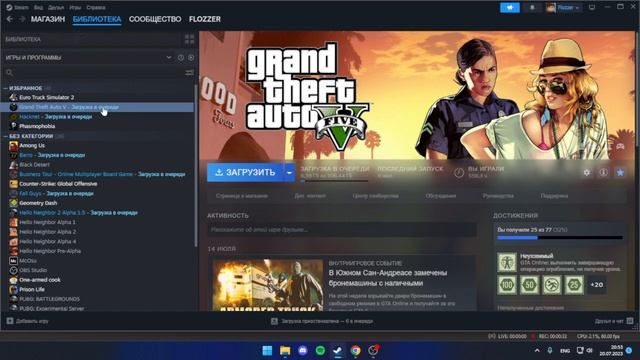
Task: Click achievement badge numbered 100
Action: coord(507,285)
